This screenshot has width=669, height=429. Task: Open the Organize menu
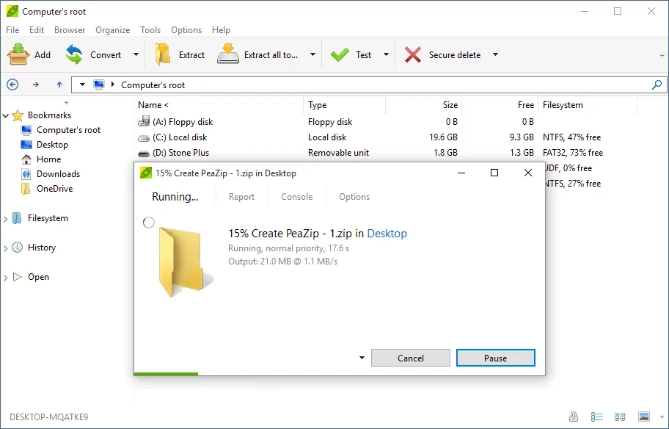113,30
